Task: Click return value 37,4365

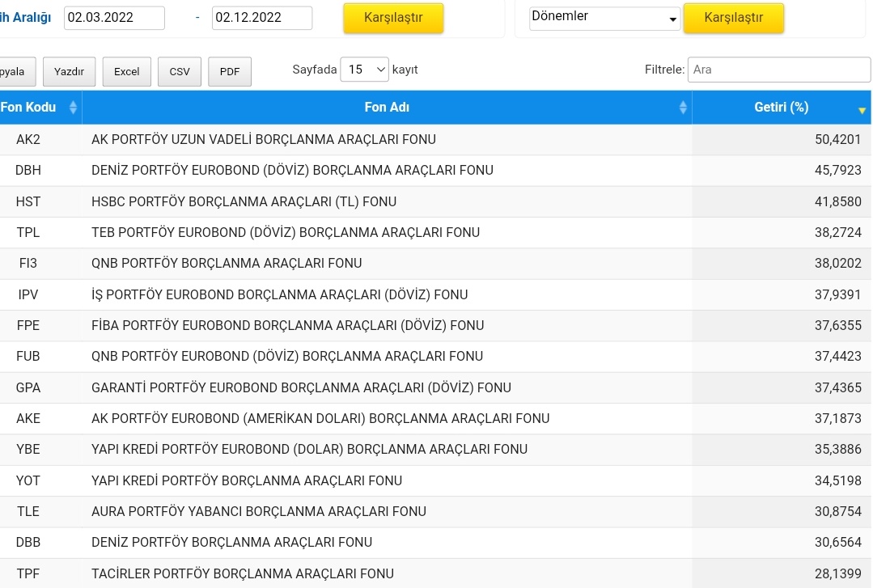Action: (x=838, y=387)
